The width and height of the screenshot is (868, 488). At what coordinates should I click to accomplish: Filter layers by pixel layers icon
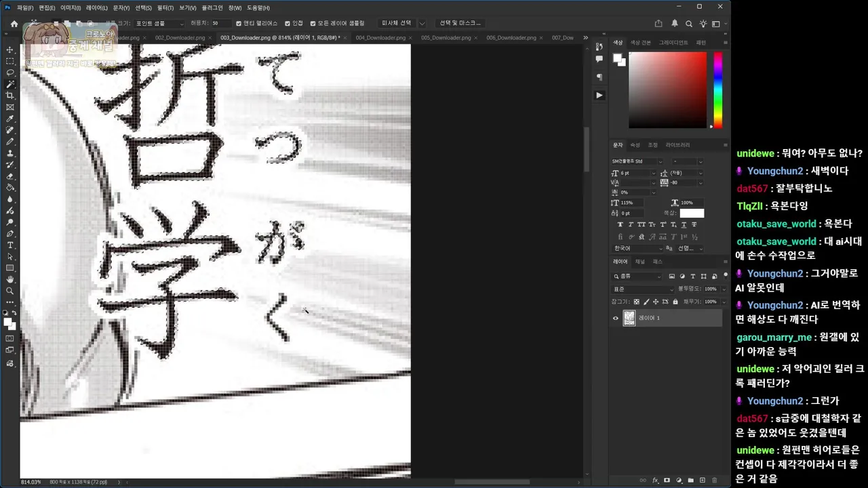(x=671, y=276)
